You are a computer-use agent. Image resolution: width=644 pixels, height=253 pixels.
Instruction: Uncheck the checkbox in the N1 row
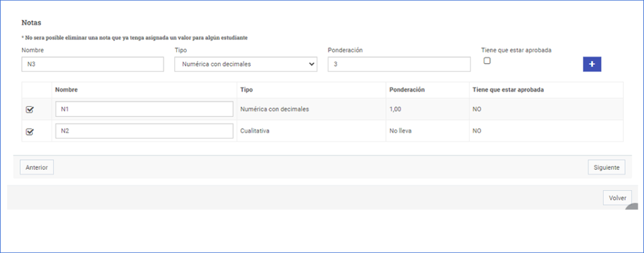tap(30, 110)
